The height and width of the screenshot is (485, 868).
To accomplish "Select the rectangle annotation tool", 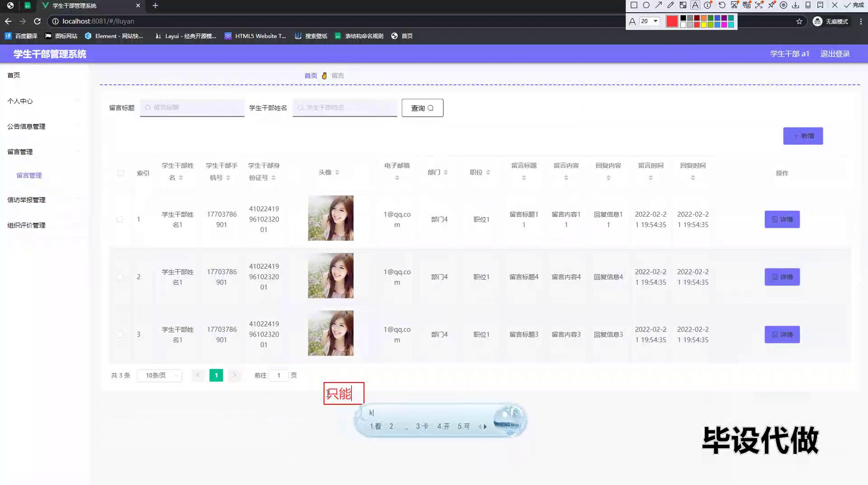I will (x=634, y=5).
